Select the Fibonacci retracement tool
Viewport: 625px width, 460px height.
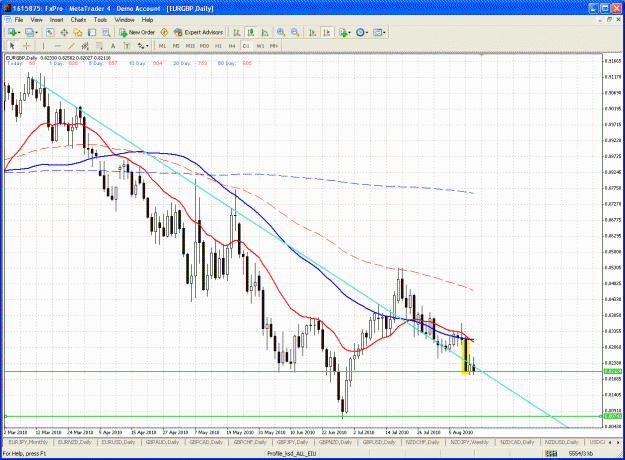pos(99,46)
